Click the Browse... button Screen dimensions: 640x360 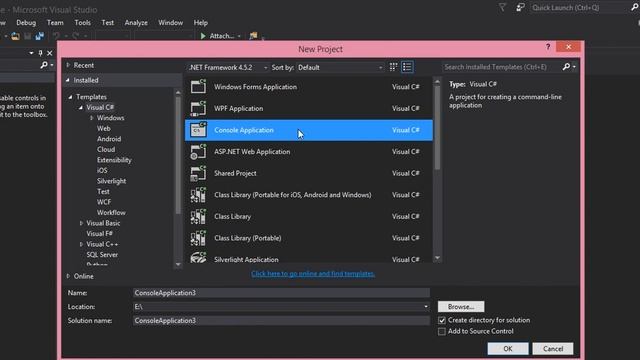(461, 307)
